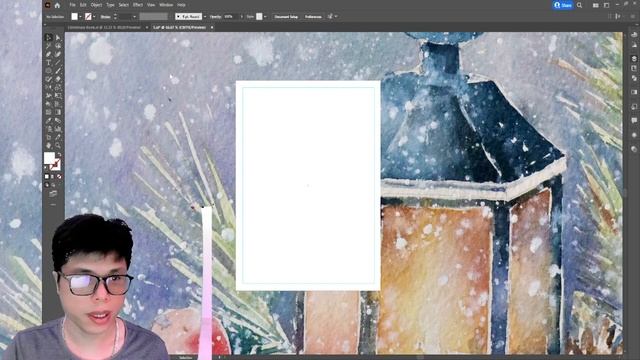Select the Paintbrush tool

(x=58, y=70)
